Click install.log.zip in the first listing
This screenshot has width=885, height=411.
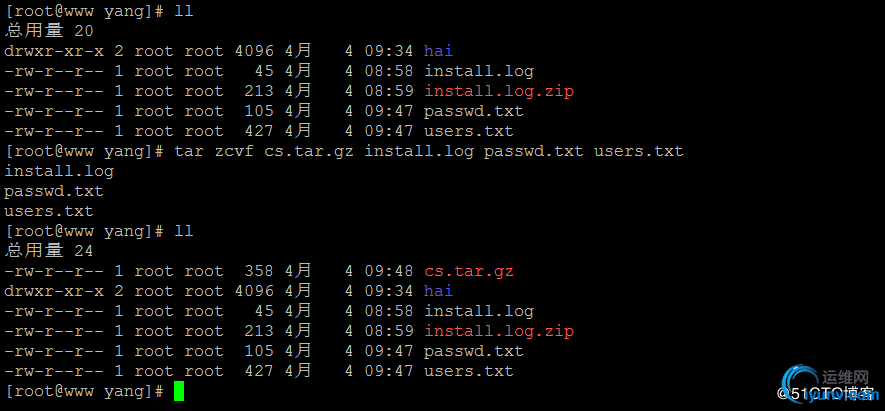click(499, 91)
